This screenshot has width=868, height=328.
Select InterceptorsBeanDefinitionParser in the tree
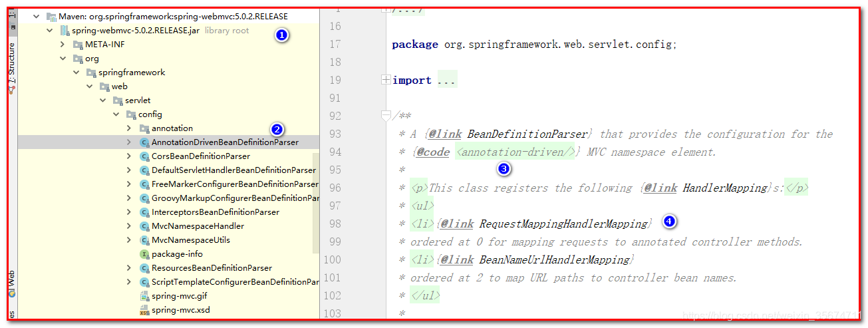pos(216,212)
